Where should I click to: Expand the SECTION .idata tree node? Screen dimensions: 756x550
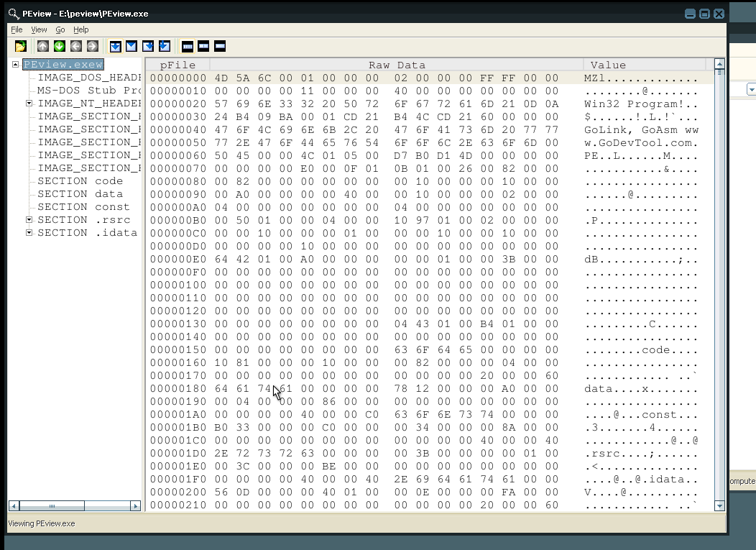point(29,232)
